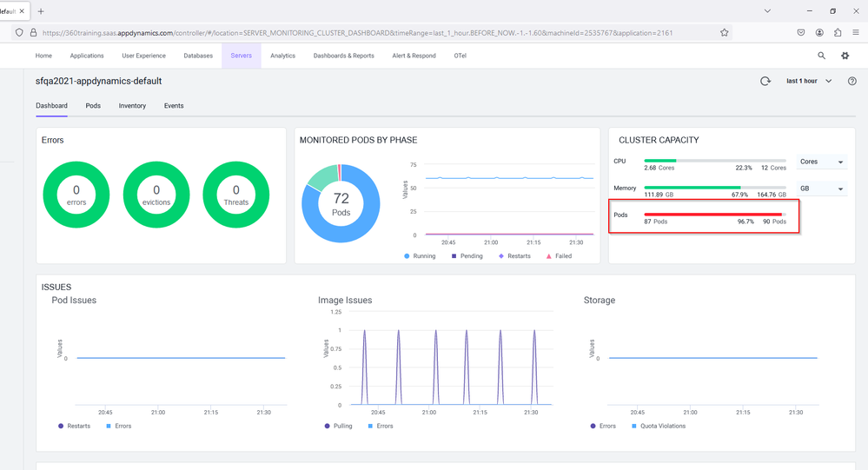
Task: Toggle Pulling series in Image Issues
Action: coord(337,426)
